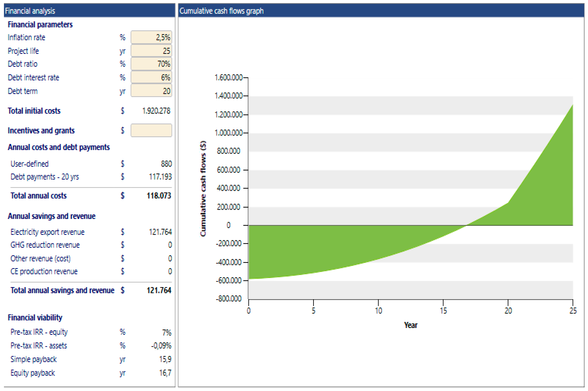Click the Electricity export revenue value

coord(160,232)
